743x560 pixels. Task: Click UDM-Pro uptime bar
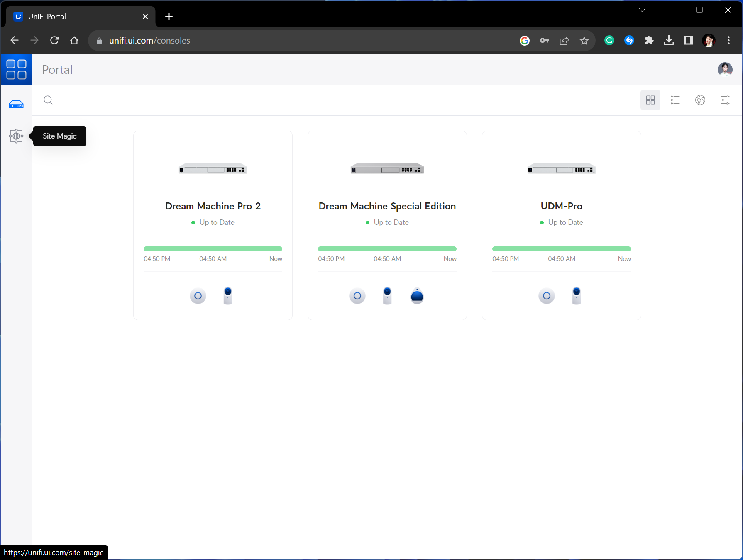click(x=562, y=249)
